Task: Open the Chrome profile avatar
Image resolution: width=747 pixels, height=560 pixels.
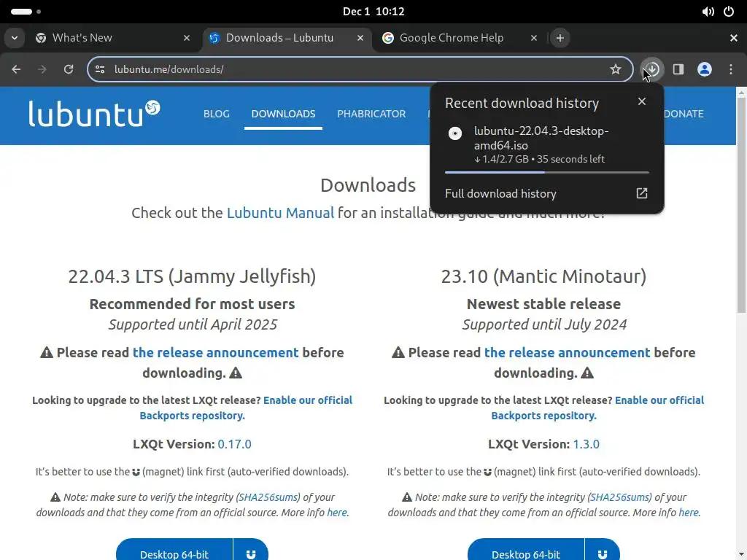Action: tap(705, 69)
